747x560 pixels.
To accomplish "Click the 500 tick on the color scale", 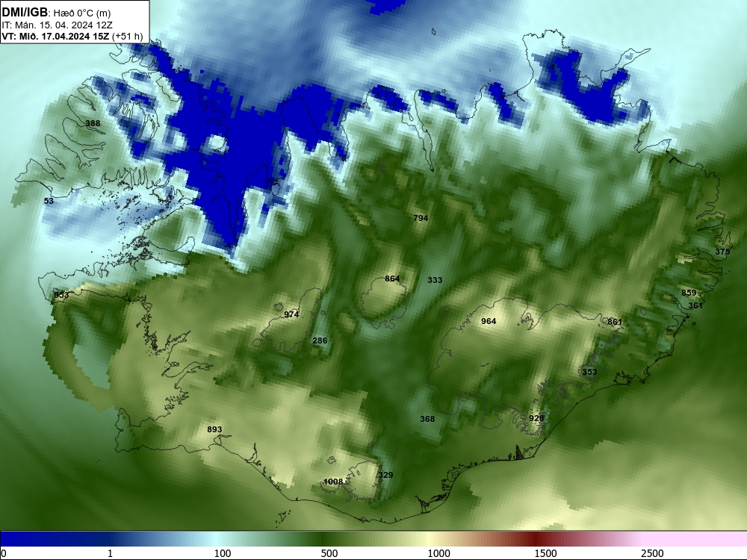I will click(x=329, y=553).
